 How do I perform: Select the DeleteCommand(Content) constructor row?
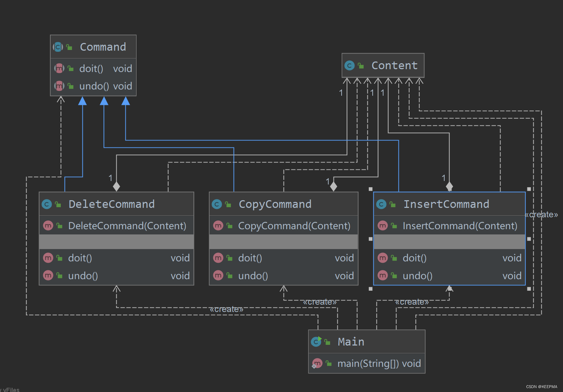pos(116,226)
